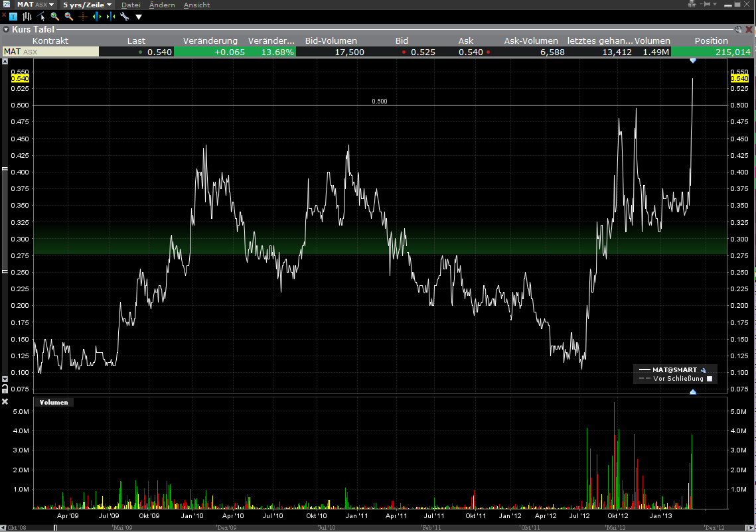Click the bottom timeline scrollbar
The image size is (756, 532).
(x=378, y=528)
